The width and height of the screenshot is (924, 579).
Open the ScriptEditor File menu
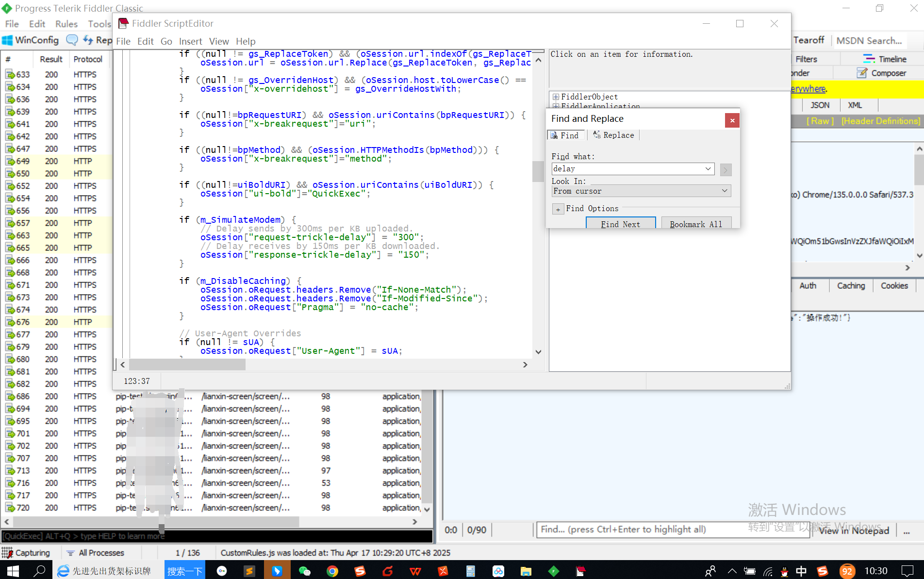(123, 41)
